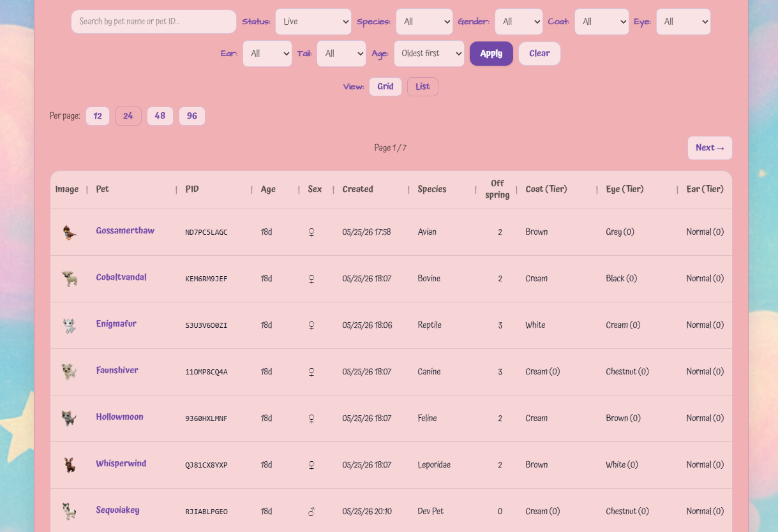Image resolution: width=778 pixels, height=532 pixels.
Task: Click PID ND7PC5LAGC
Action: pos(206,233)
